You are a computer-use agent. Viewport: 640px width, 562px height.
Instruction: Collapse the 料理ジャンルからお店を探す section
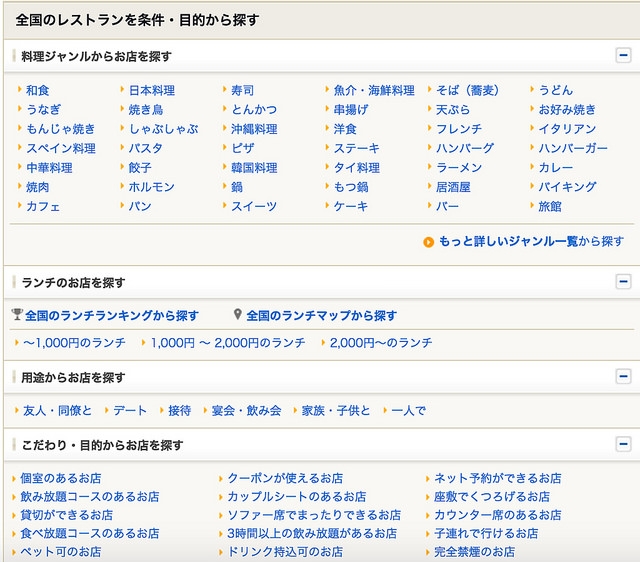point(623,55)
